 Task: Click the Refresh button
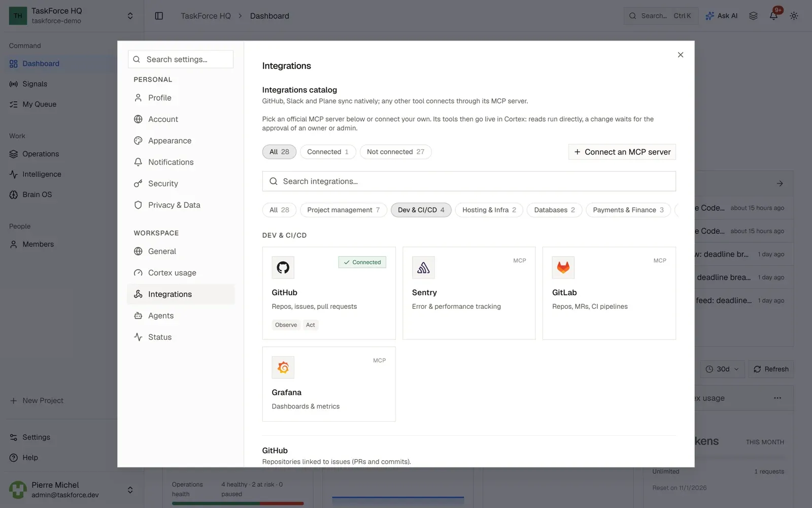click(771, 369)
